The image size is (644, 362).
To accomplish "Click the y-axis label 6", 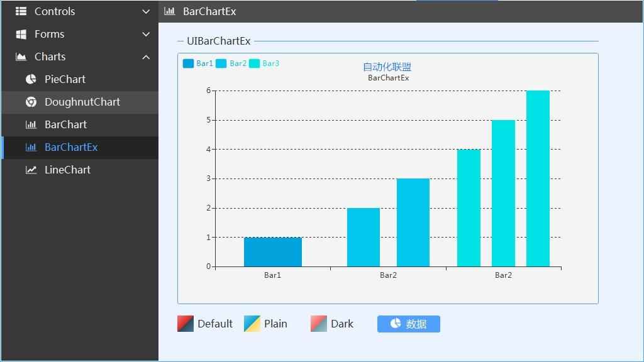I will tap(209, 90).
